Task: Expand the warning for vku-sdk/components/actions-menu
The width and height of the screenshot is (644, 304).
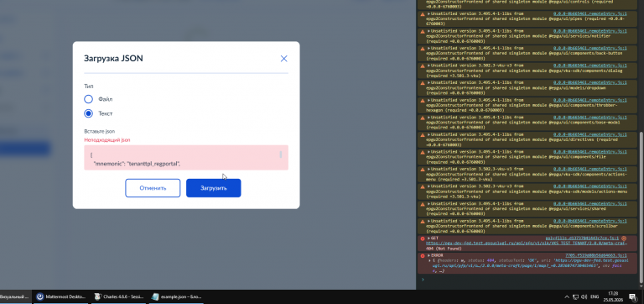Action: 428,169
